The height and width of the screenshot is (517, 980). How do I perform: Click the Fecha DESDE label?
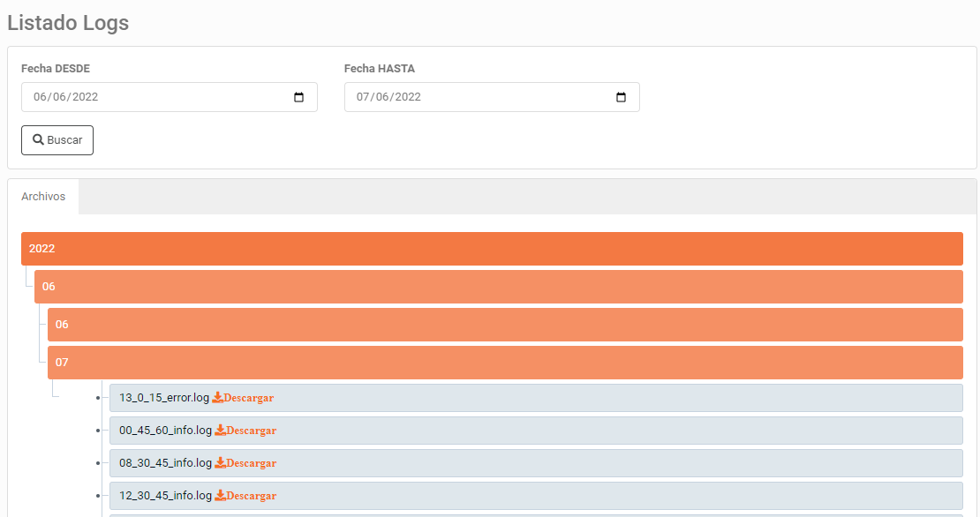56,69
